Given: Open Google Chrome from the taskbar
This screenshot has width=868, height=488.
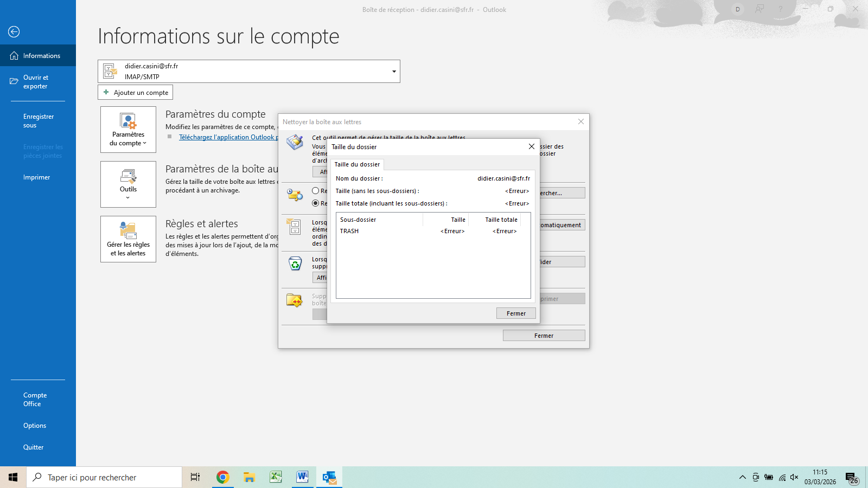Looking at the screenshot, I should (222, 477).
